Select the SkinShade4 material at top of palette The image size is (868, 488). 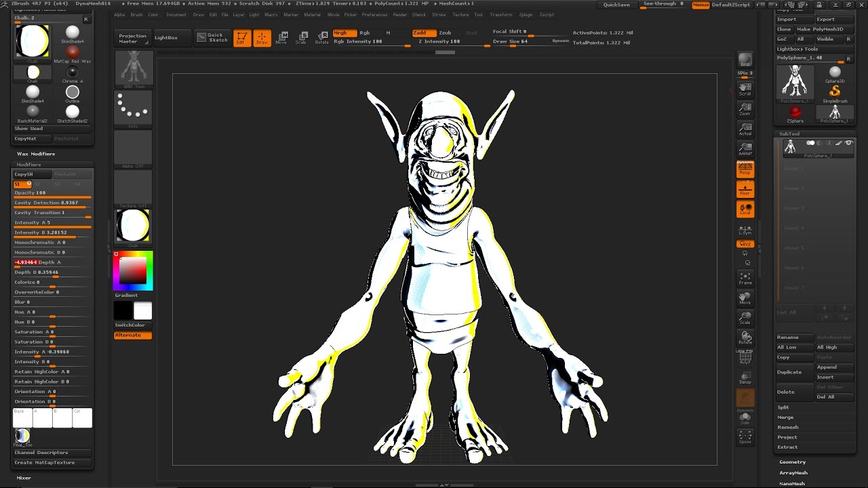[72, 34]
